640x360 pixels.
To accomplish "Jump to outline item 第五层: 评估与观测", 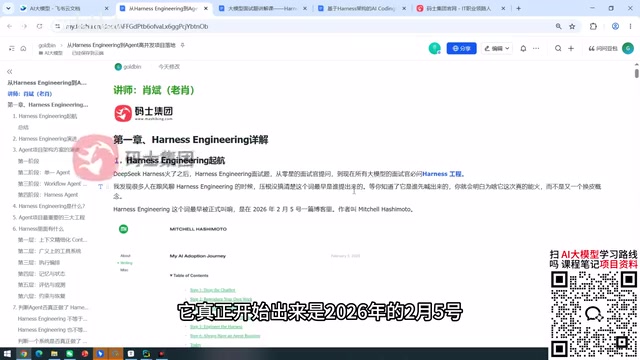I will (41, 285).
